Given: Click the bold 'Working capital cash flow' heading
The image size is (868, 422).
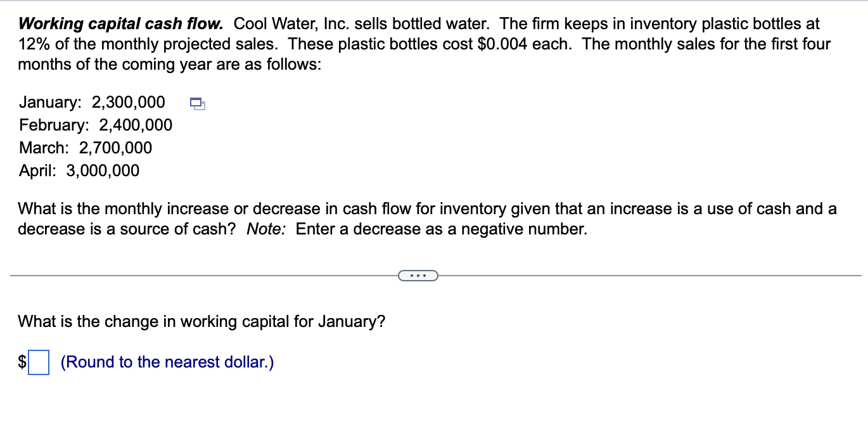Looking at the screenshot, I should 120,24.
